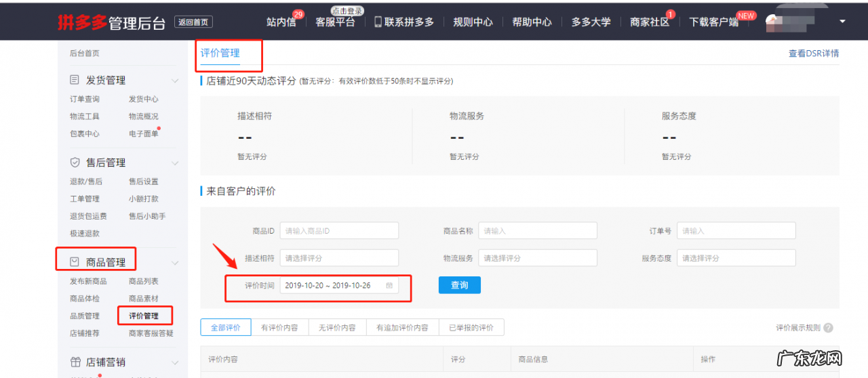Open 发货中心
Viewport: 868px width, 378px height.
pyautogui.click(x=144, y=99)
